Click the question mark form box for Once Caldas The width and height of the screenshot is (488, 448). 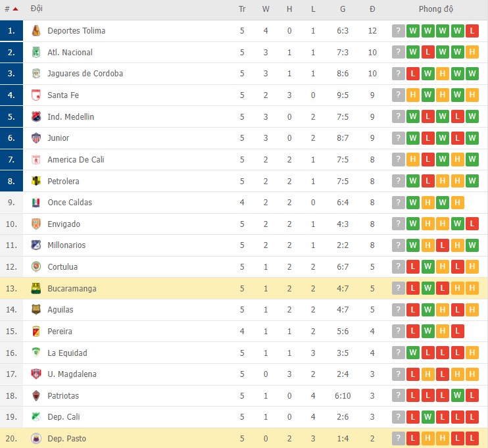398,203
